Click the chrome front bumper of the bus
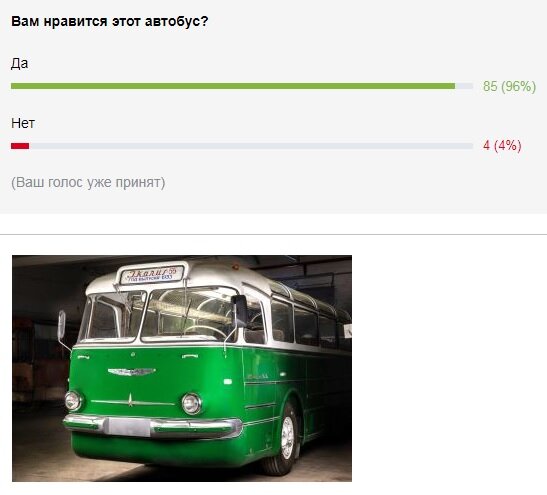The image size is (547, 495). tap(152, 426)
